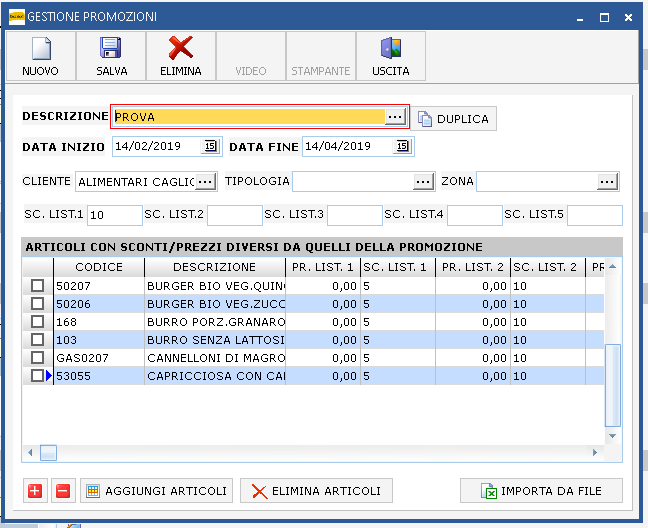648x528 pixels.
Task: Click the SC. LIST.5 input field
Action: (595, 215)
